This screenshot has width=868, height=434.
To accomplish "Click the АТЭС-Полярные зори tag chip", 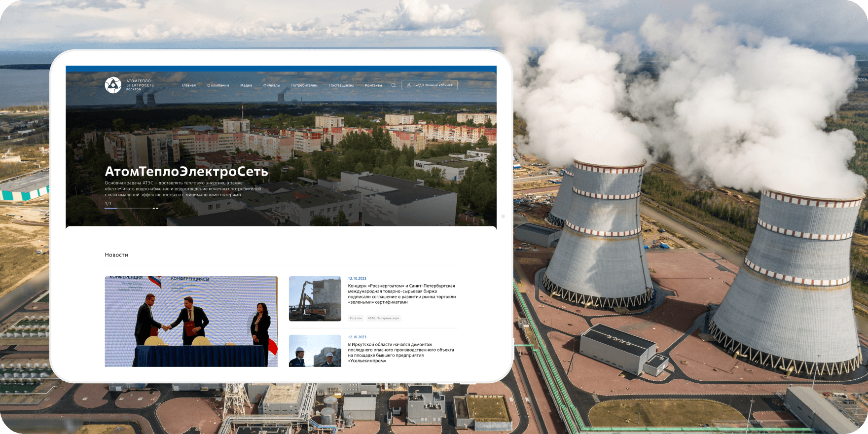I will coord(384,318).
